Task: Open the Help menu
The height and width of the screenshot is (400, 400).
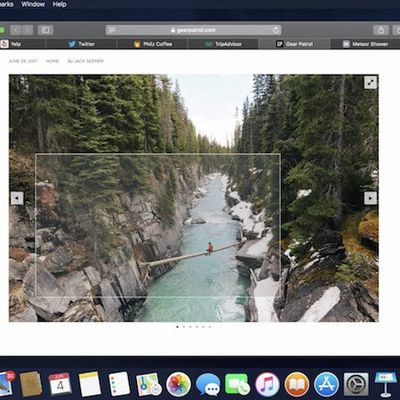Action: (x=60, y=4)
